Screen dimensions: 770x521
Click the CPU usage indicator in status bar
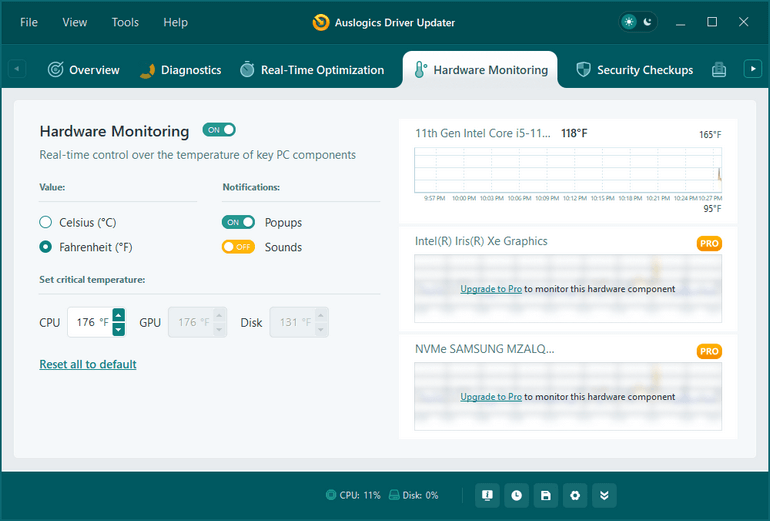pyautogui.click(x=353, y=495)
